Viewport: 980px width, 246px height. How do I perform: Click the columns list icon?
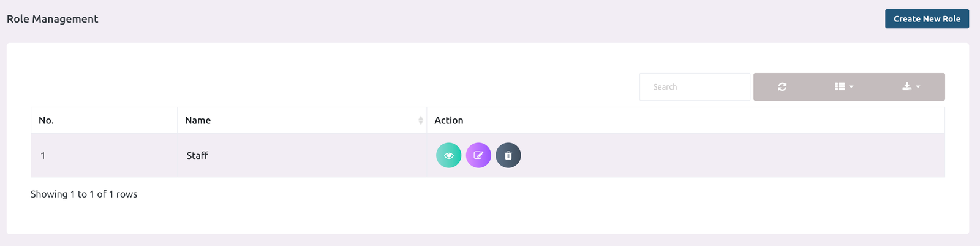pos(840,87)
